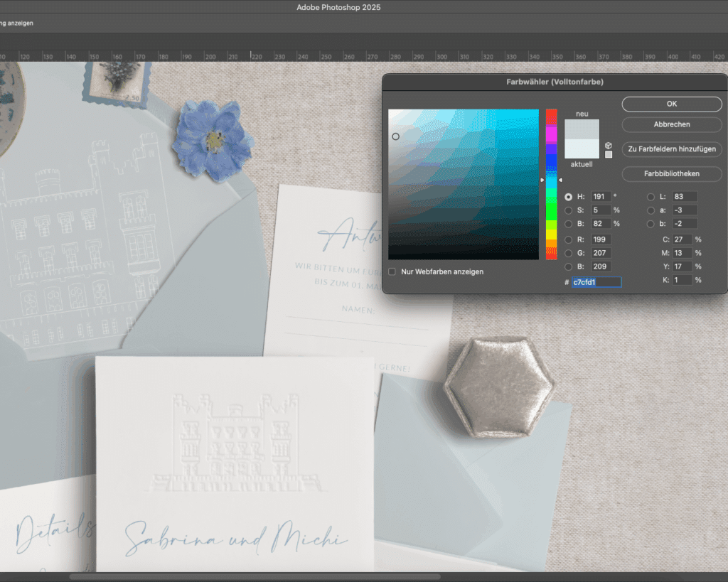The height and width of the screenshot is (582, 728).
Task: Open Farbbibliotheken color libraries
Action: point(672,173)
